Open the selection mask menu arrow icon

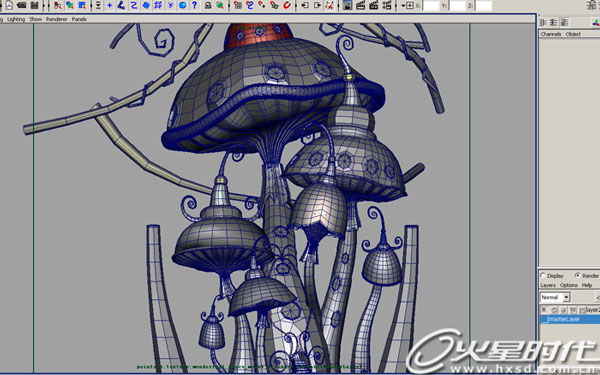pos(98,5)
